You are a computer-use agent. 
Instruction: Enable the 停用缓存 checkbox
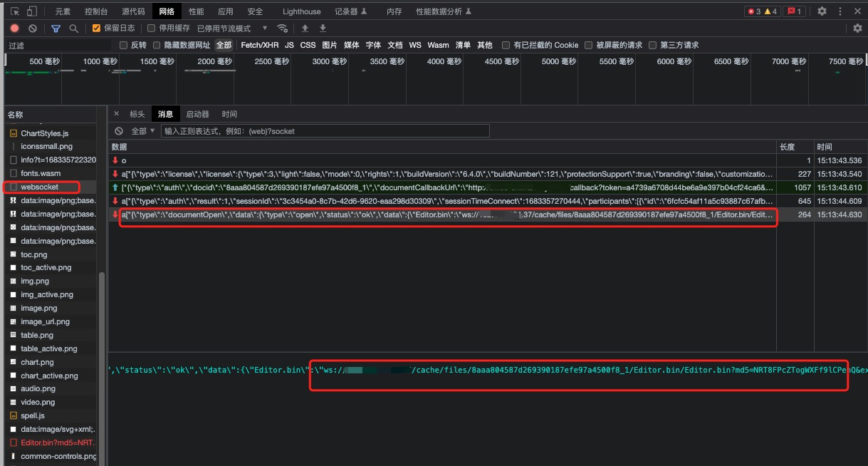[152, 28]
